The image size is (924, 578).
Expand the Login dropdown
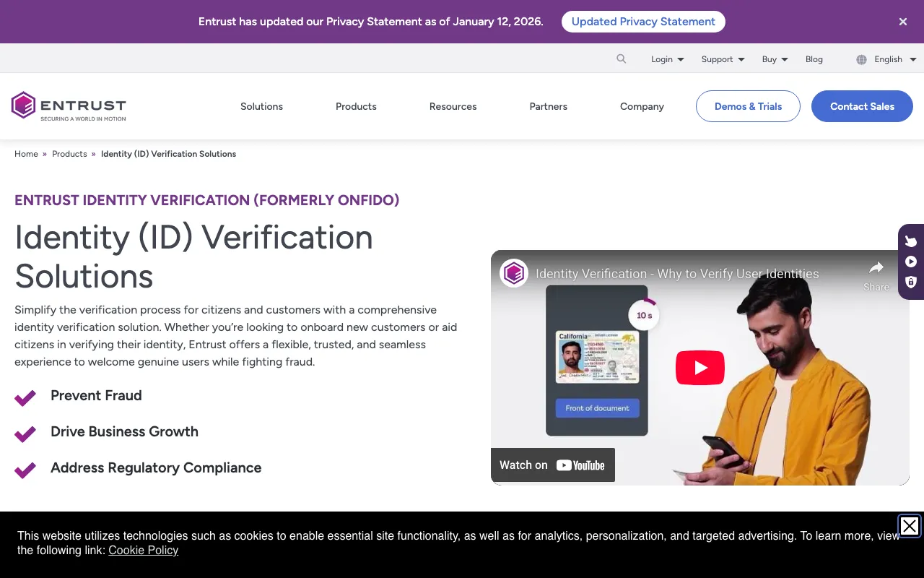click(667, 59)
